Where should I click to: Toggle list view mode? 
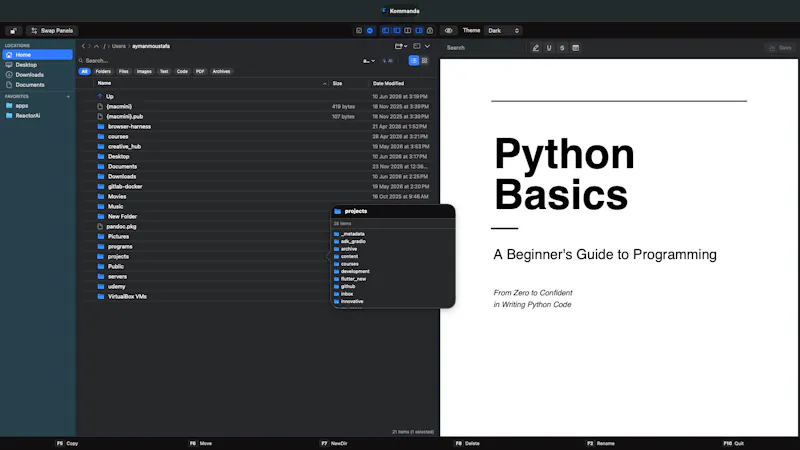[x=414, y=61]
